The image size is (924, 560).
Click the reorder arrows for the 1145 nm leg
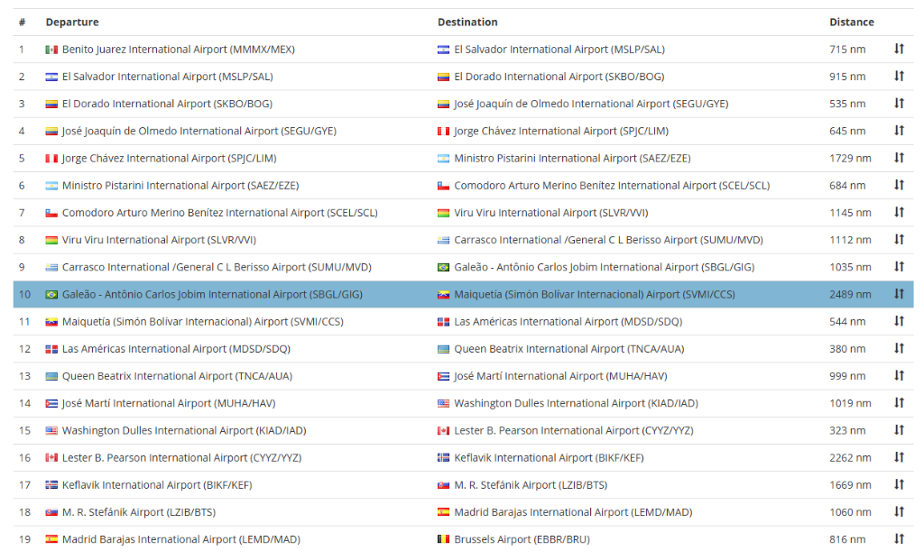point(899,212)
